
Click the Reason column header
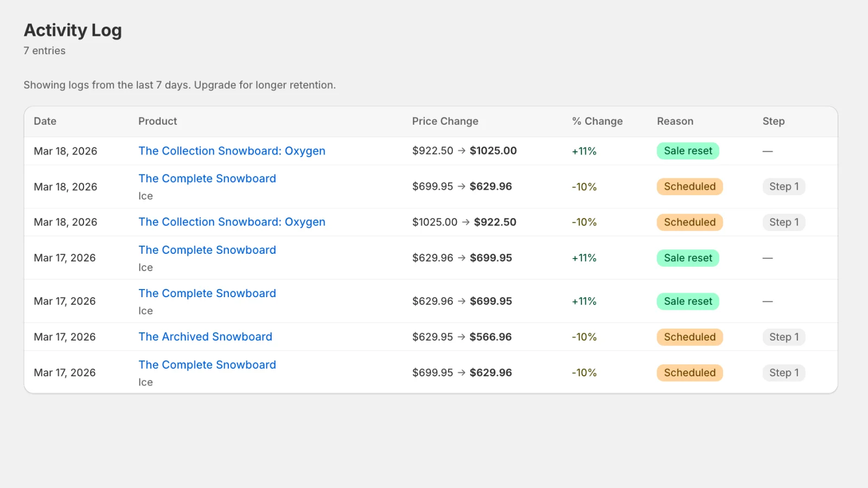click(675, 121)
